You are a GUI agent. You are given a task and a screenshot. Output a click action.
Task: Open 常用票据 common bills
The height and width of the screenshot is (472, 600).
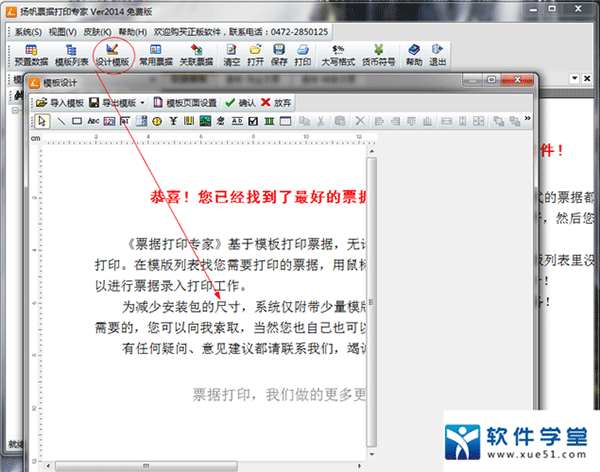pos(155,56)
